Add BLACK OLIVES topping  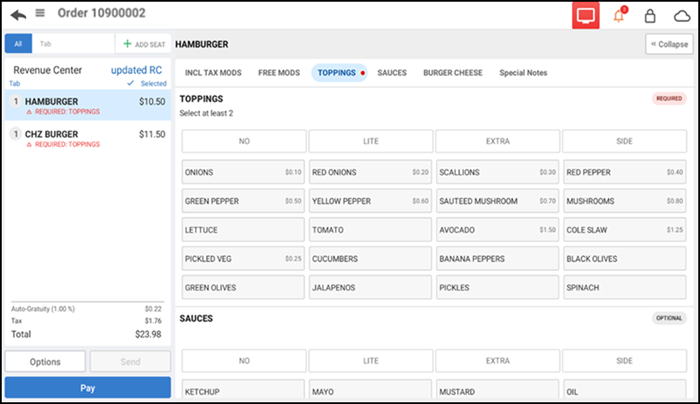[x=625, y=258]
